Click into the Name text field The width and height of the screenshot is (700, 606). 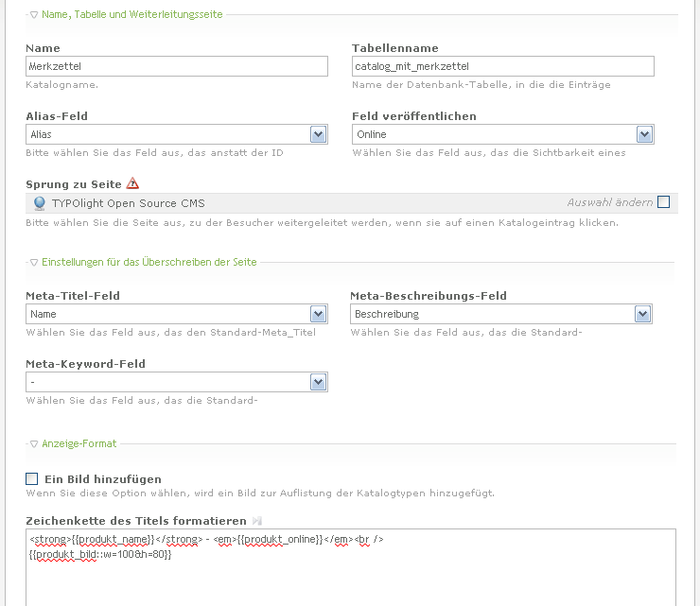pyautogui.click(x=177, y=66)
